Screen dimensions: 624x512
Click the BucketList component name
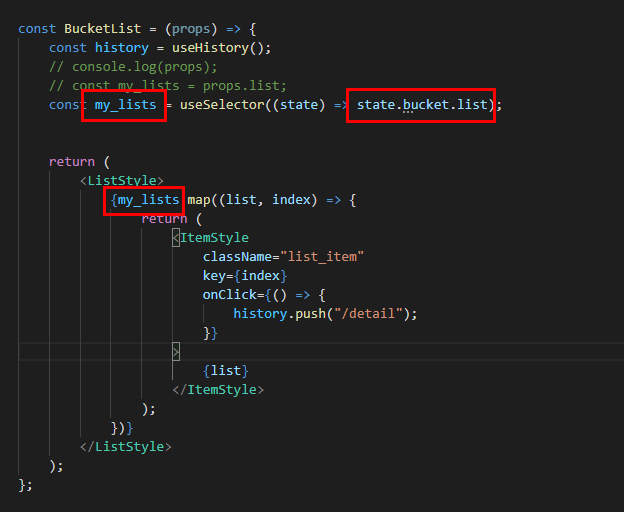click(x=103, y=29)
